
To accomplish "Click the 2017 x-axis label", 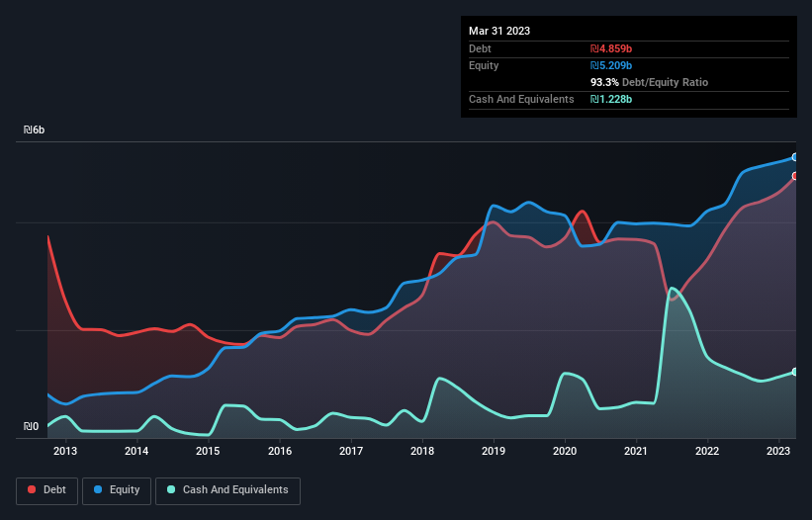I will pyautogui.click(x=351, y=451).
